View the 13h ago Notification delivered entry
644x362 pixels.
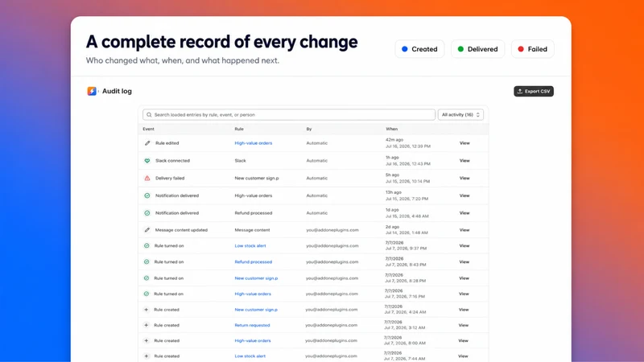(x=464, y=195)
